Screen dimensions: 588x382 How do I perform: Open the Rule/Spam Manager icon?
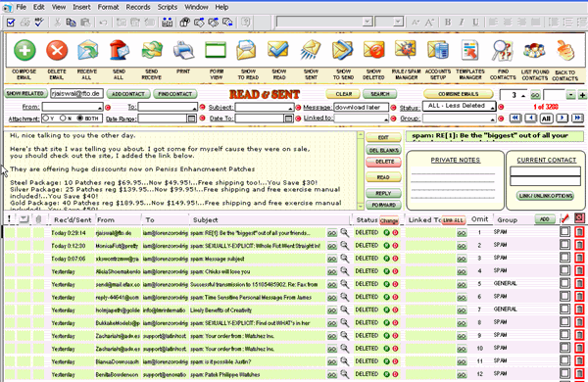tap(406, 50)
